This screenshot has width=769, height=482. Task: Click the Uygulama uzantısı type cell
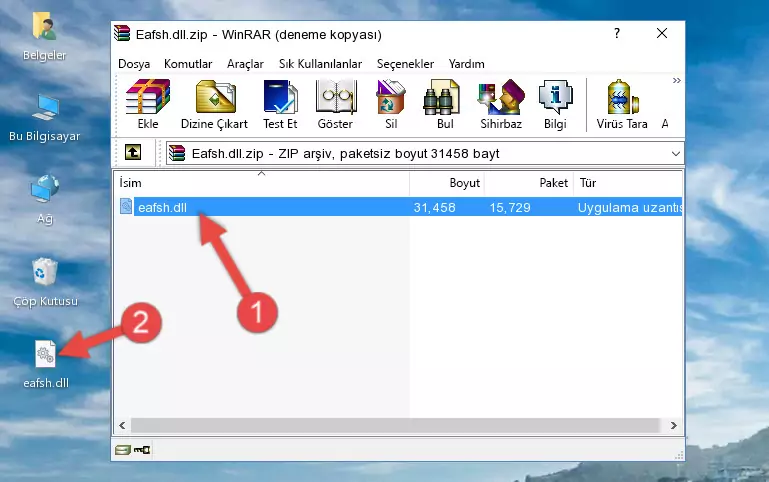630,207
